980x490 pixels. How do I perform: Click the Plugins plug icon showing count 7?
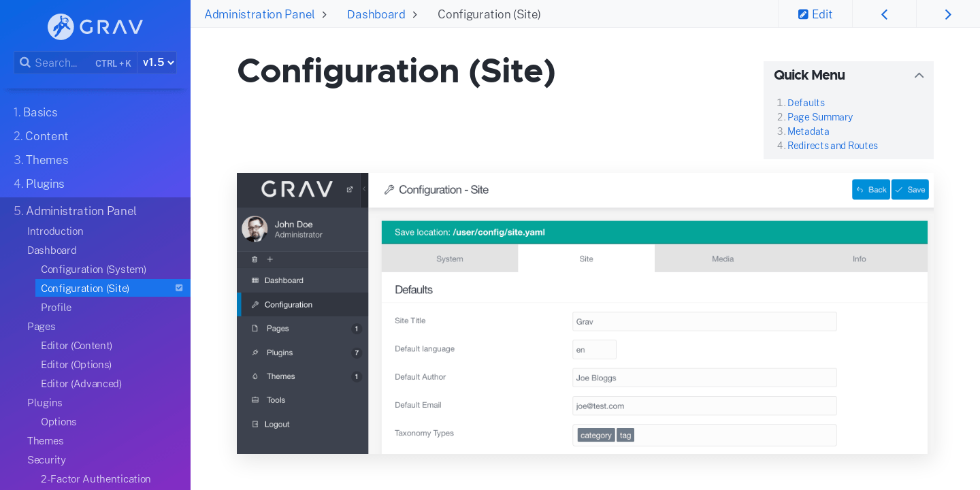[x=255, y=353]
